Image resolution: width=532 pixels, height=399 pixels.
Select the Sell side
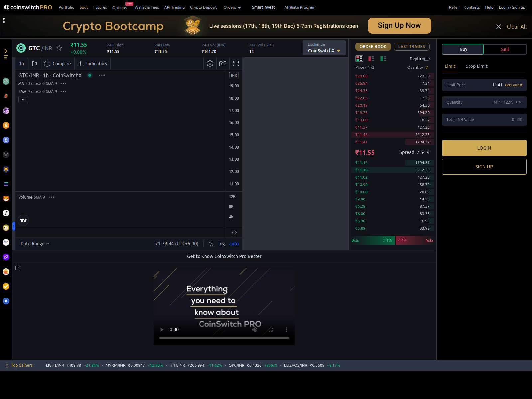pyautogui.click(x=505, y=49)
